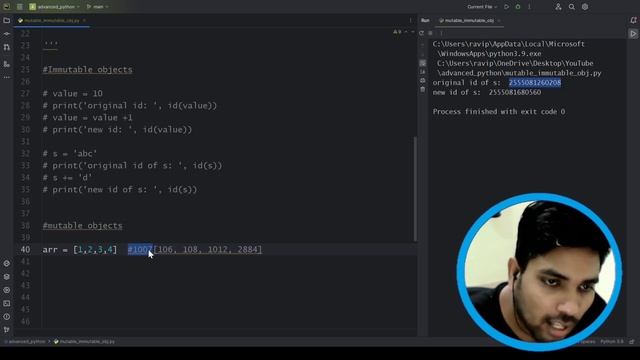
Task: Open Code With Me collaboration icon
Action: pos(558,7)
